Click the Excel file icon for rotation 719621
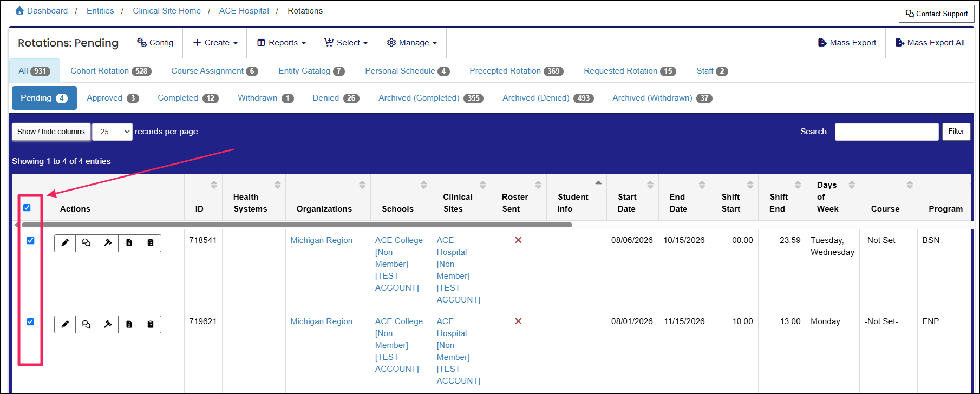Viewport: 980px width, 394px height. click(x=129, y=324)
